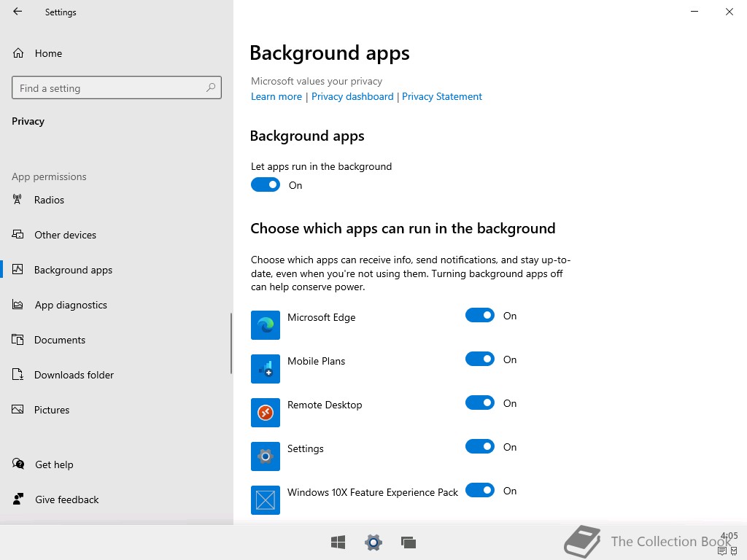Click the Microsoft Edge app icon
747x560 pixels.
pos(266,325)
